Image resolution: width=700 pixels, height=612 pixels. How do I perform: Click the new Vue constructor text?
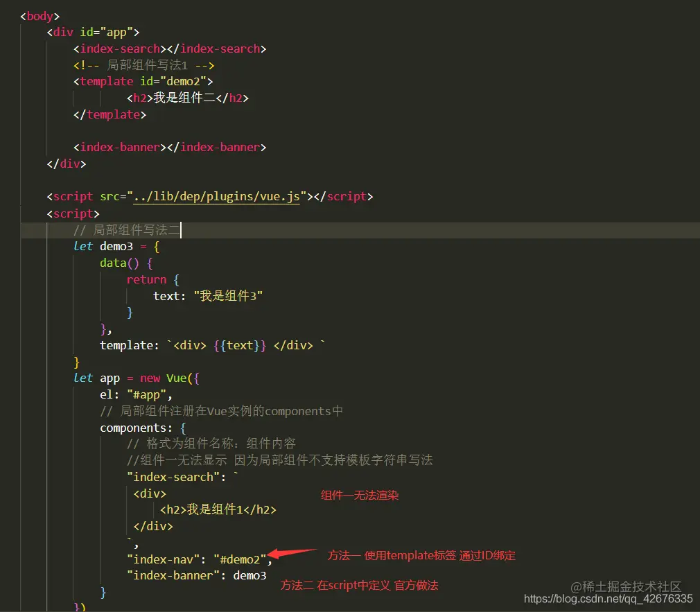click(x=166, y=378)
